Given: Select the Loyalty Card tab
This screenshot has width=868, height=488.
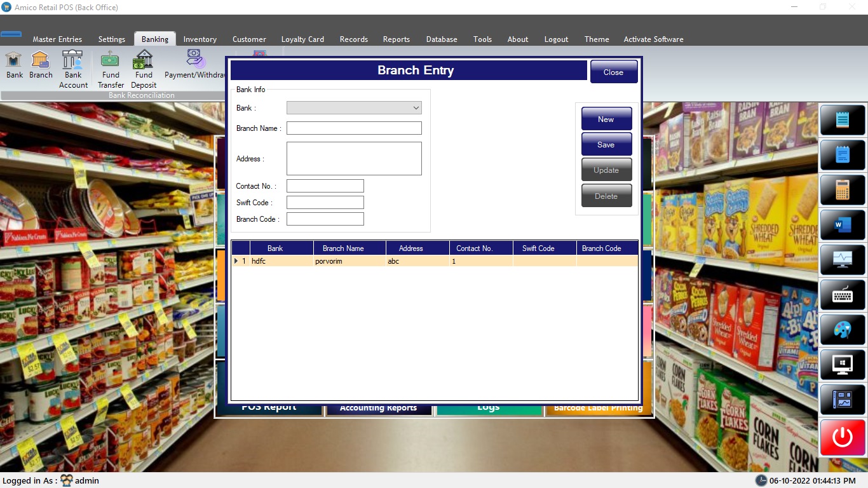Looking at the screenshot, I should [302, 39].
